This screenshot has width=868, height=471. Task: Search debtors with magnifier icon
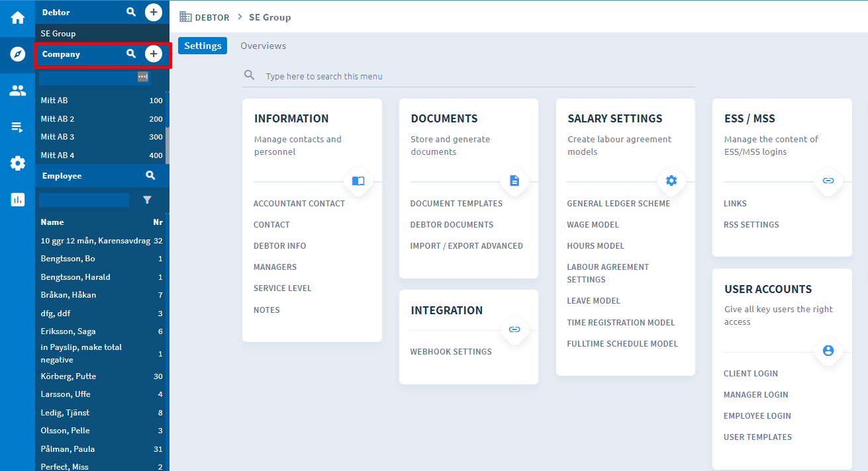tap(131, 12)
